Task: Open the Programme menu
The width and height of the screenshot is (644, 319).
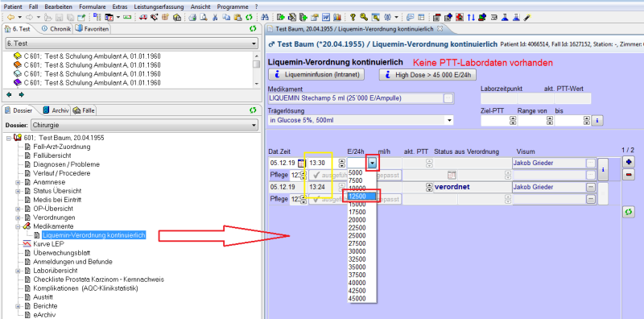Action: click(233, 7)
